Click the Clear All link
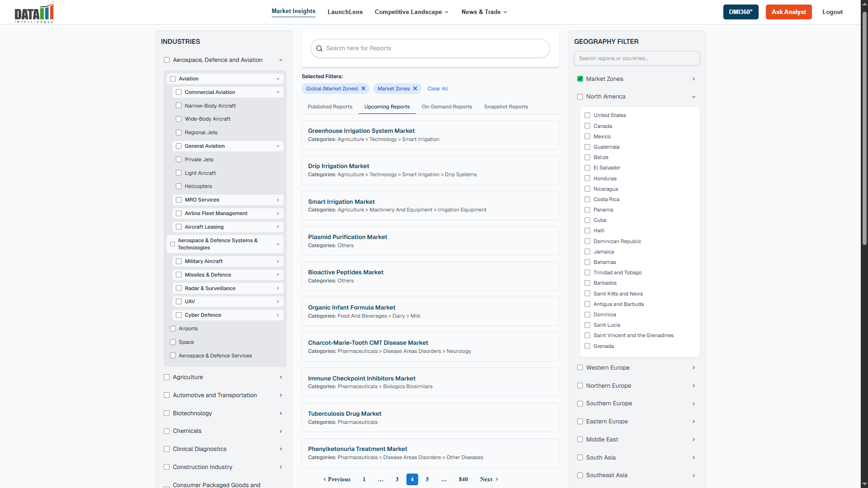 point(437,89)
